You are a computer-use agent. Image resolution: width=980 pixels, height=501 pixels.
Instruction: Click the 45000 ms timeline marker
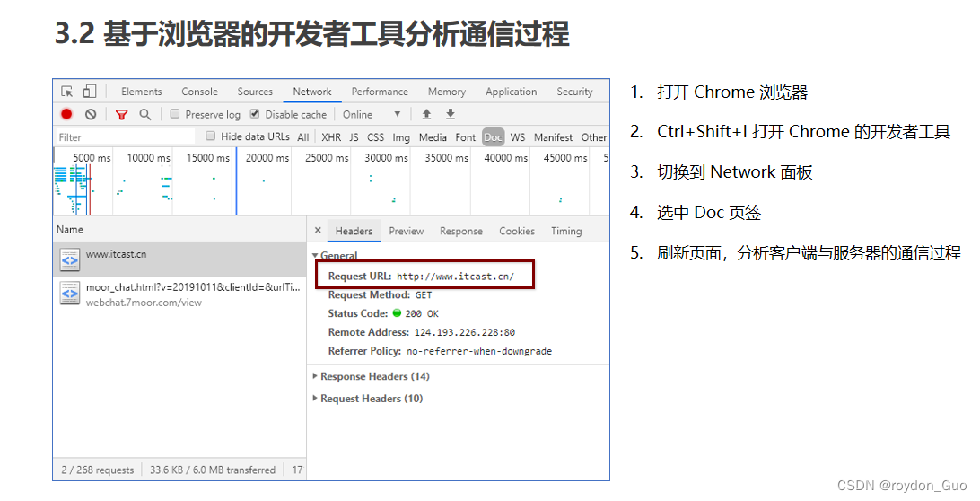pyautogui.click(x=565, y=158)
